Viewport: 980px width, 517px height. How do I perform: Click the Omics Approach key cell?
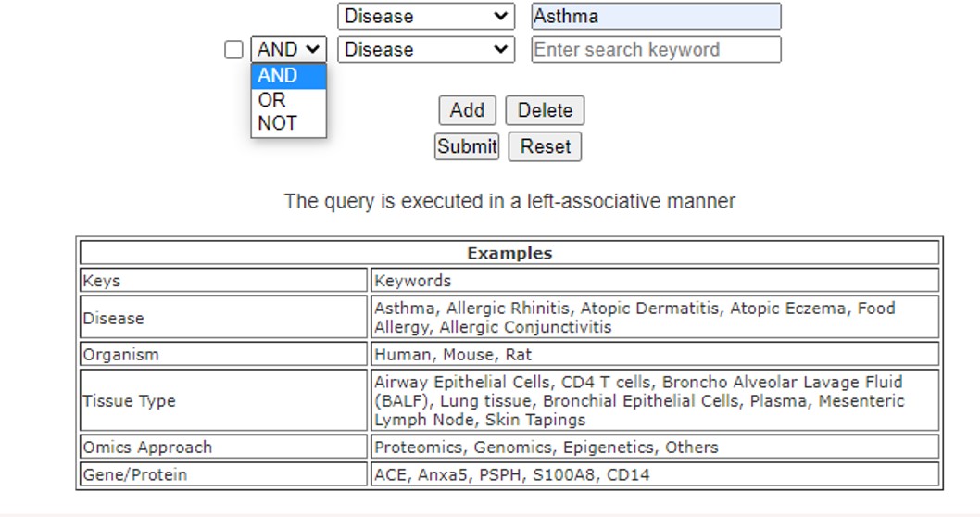pos(224,448)
